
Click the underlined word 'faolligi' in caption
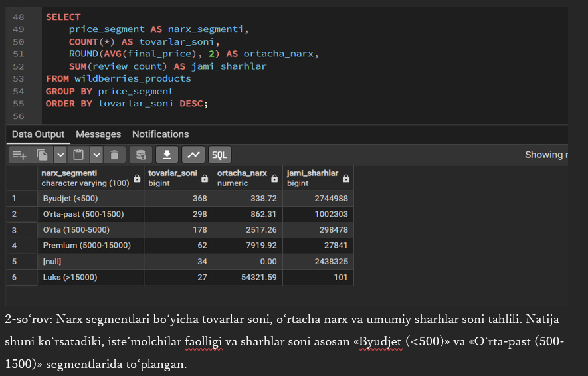coord(203,341)
